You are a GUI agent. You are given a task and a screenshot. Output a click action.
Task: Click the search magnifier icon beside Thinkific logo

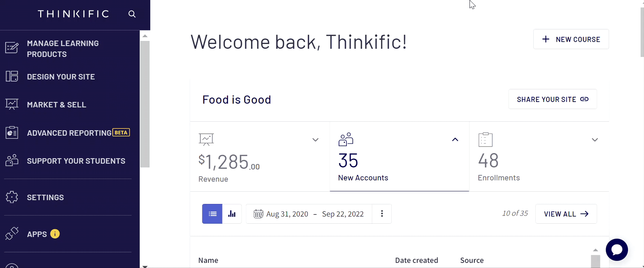[132, 14]
